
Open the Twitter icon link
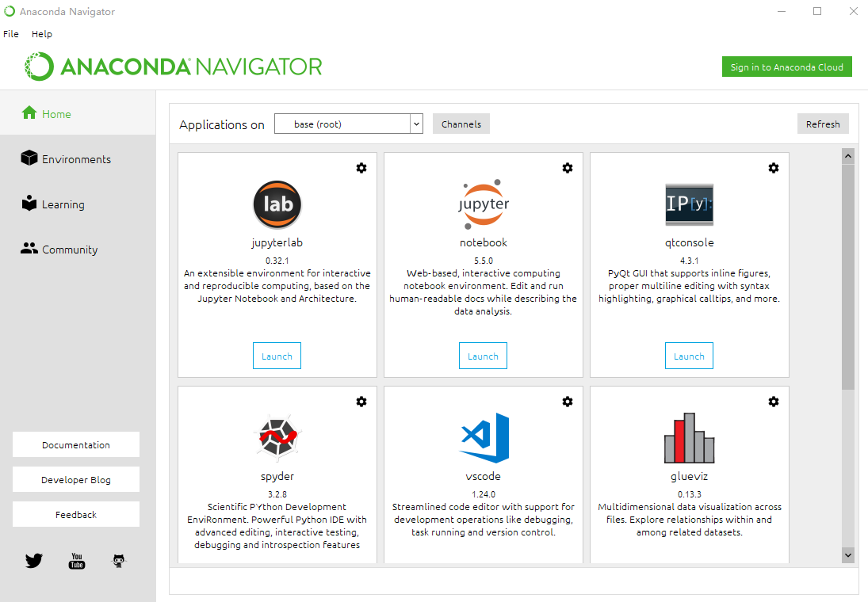[34, 561]
